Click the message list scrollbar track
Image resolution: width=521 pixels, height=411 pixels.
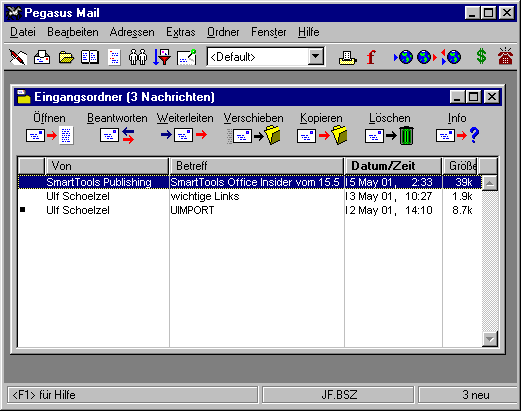[490, 261]
